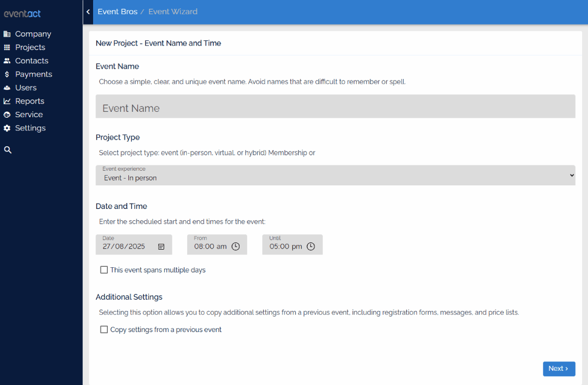This screenshot has height=385, width=588.
Task: Click the Contacts people icon
Action: click(x=7, y=61)
